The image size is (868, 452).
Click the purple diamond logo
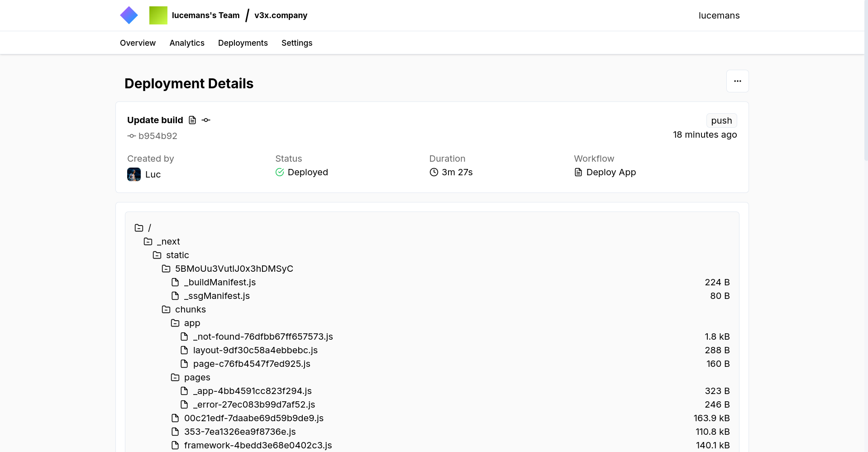click(x=129, y=15)
